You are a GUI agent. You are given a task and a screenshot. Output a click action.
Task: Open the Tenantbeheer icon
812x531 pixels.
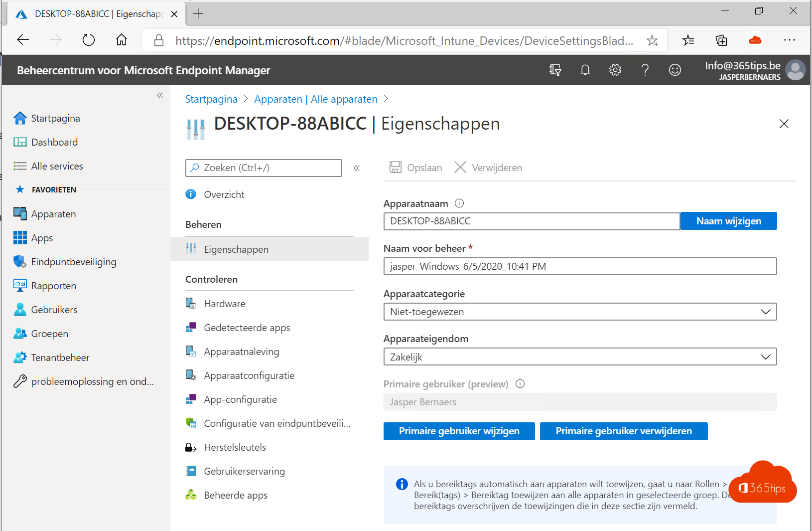(x=20, y=357)
